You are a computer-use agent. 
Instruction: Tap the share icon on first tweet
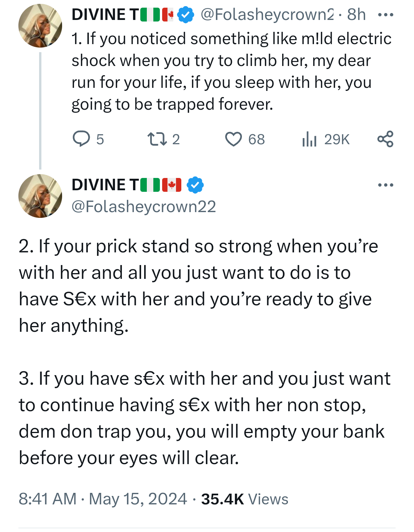coord(385,139)
